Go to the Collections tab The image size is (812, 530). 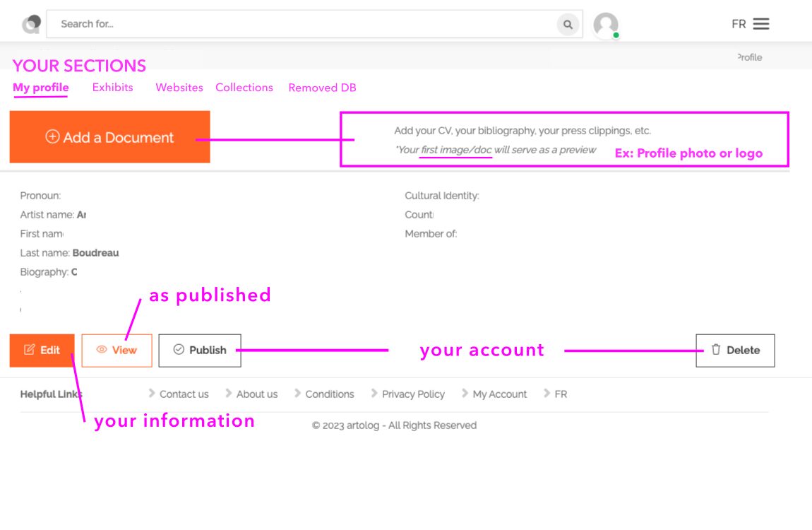coord(244,88)
